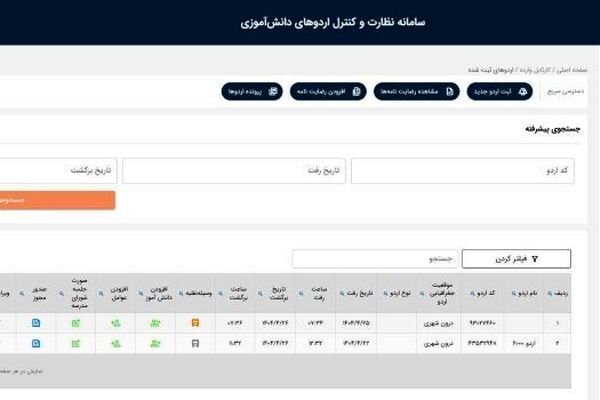
Task: Click icon inside ثبت اردو جدید button
Action: point(523,91)
